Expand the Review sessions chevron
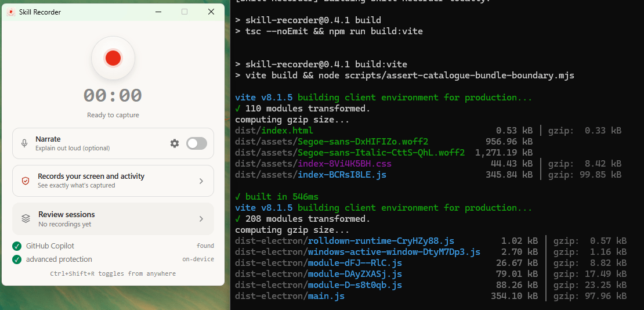 [x=201, y=219]
